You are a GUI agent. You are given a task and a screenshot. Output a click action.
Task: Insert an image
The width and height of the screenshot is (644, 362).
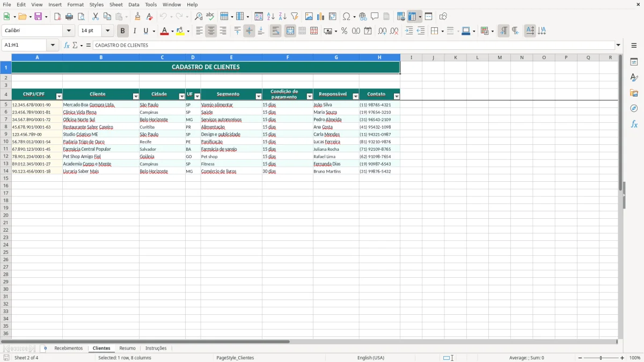point(309,17)
